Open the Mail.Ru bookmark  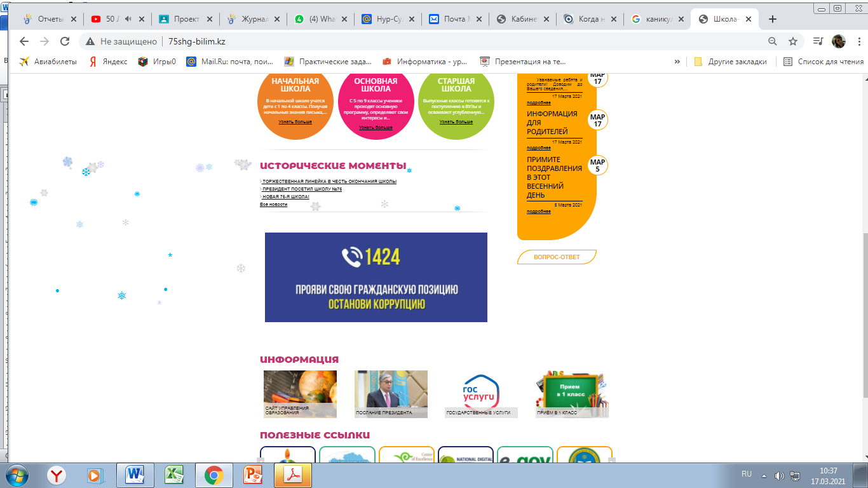coord(230,62)
